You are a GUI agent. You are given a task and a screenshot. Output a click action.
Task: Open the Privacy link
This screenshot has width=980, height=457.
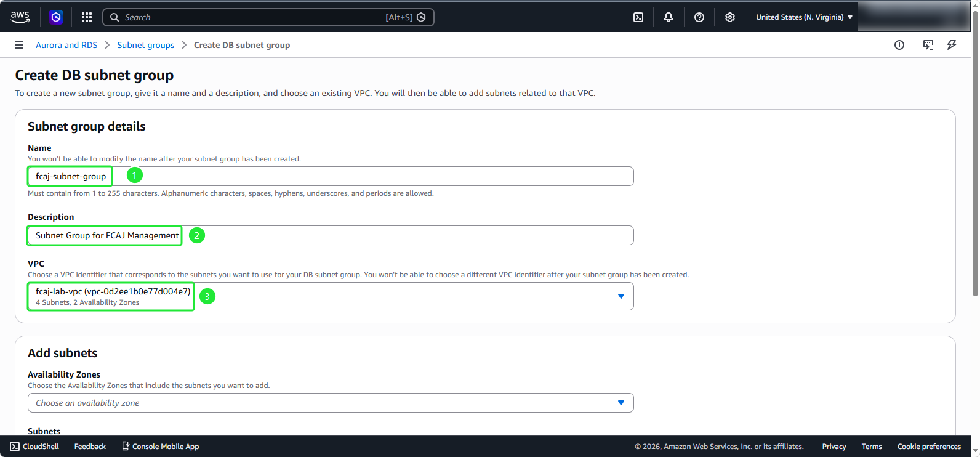pos(834,447)
